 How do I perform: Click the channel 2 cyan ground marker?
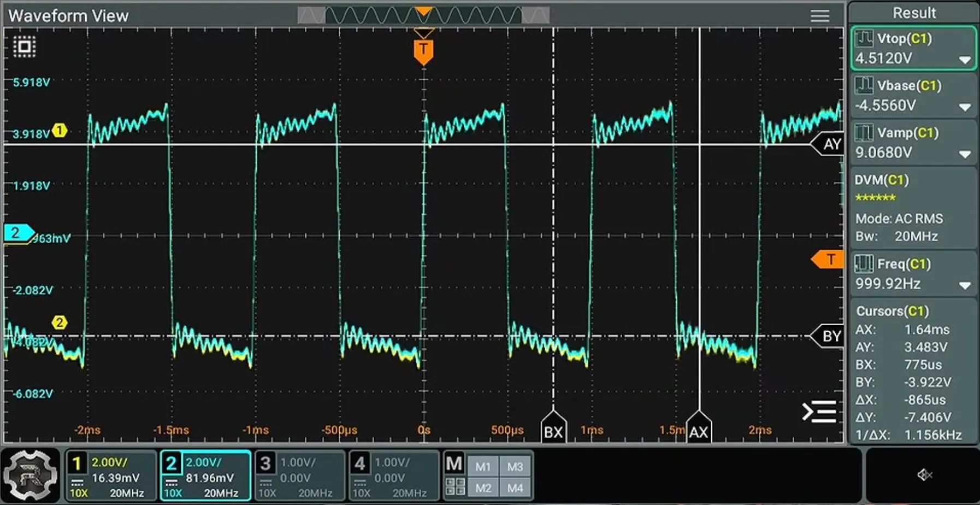click(19, 233)
